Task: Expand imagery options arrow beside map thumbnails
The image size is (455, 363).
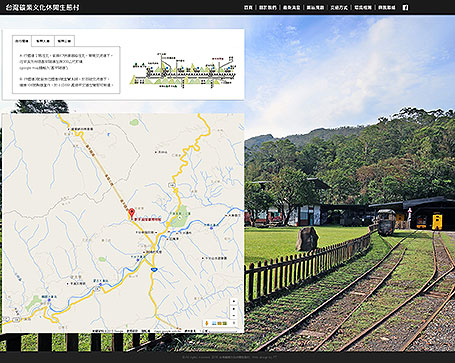Action: [234, 323]
